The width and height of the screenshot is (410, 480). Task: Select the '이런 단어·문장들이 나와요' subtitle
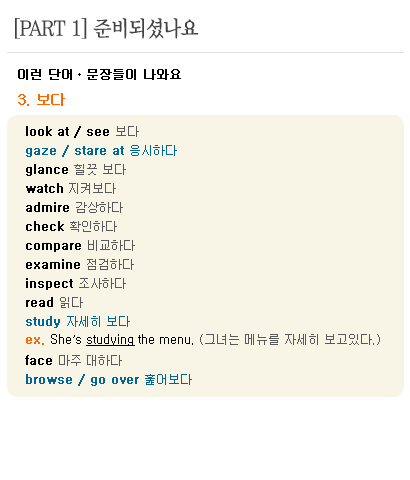(99, 74)
